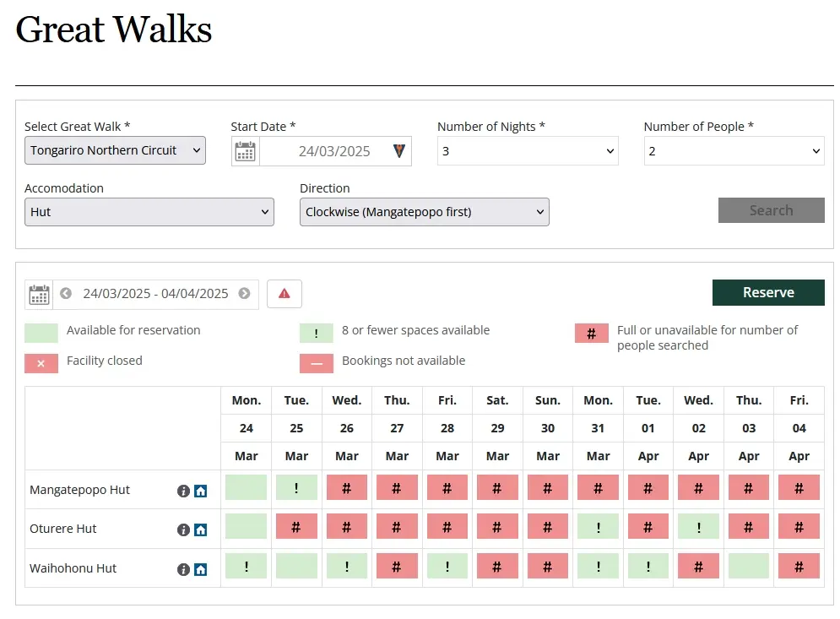This screenshot has height=619, width=840.
Task: Go to previous date range arrow
Action: click(x=65, y=293)
